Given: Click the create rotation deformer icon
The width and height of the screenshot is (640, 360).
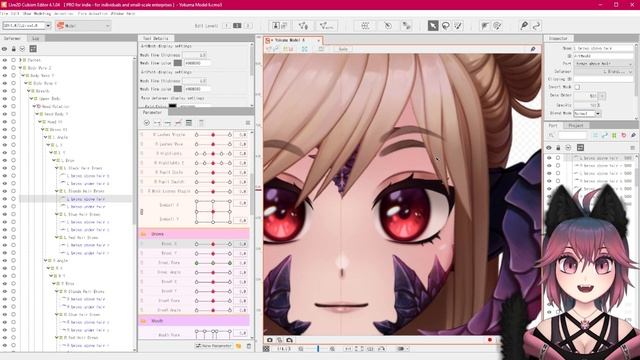Looking at the screenshot, I should coord(388,26).
